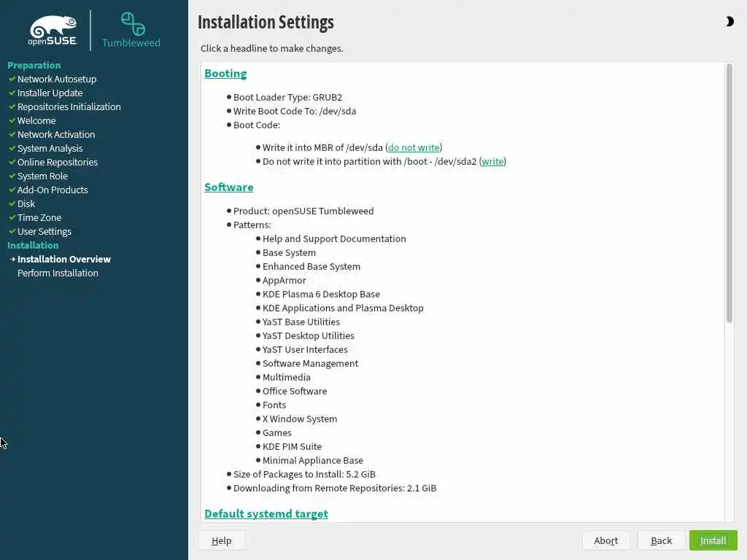The image size is (747, 560).
Task: Click 'Minimal Appliance Base' pattern entry
Action: [x=313, y=460]
